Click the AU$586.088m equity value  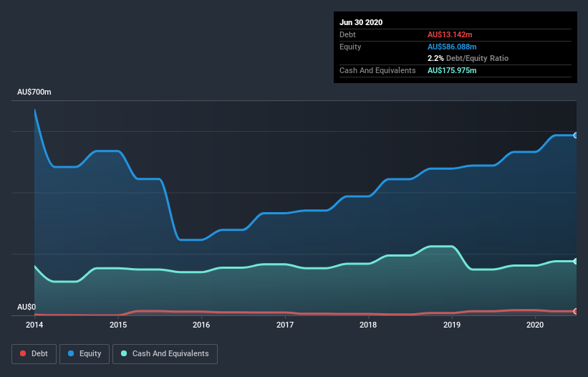point(452,47)
